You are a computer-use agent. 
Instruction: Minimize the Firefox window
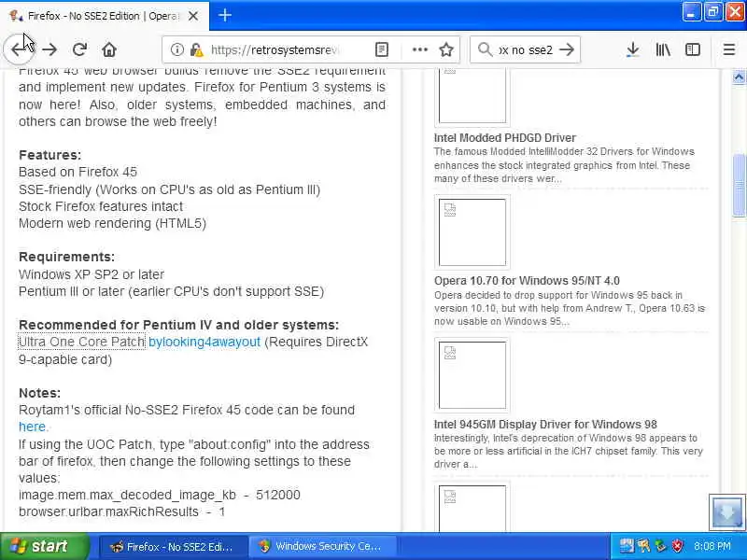[x=691, y=12]
